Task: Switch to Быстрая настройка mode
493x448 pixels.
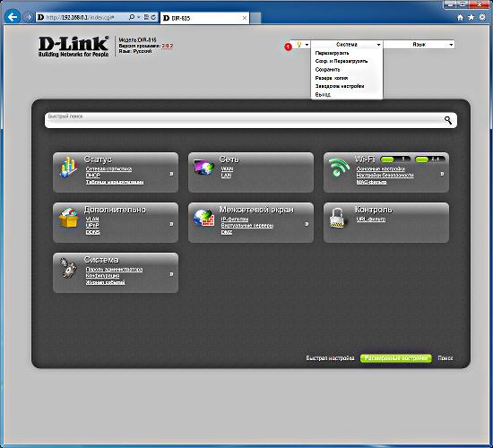Action: [330, 358]
